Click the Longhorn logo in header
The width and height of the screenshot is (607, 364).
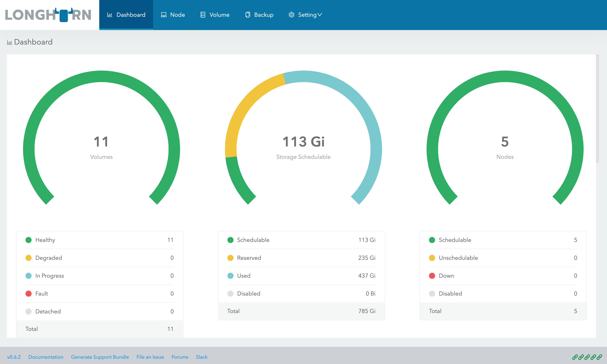48,15
